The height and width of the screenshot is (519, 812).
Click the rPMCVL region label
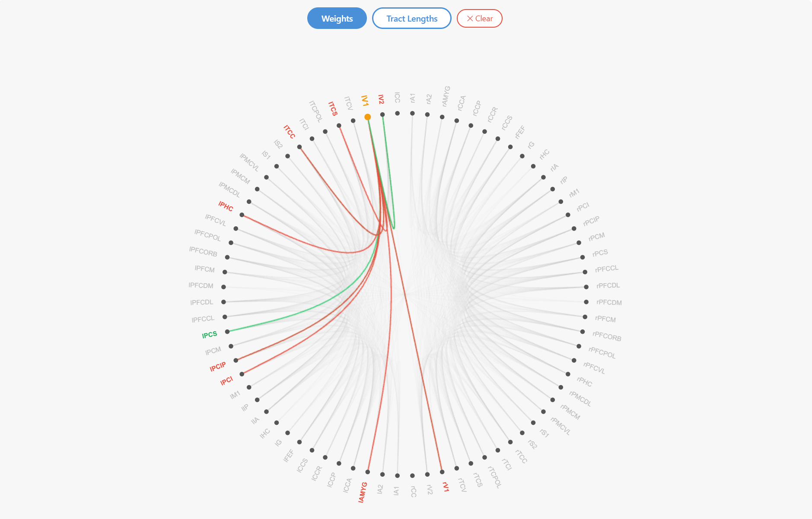[560, 426]
